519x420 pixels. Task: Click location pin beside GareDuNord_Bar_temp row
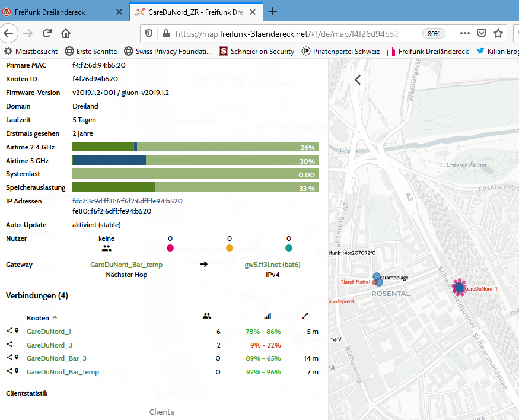tap(17, 371)
